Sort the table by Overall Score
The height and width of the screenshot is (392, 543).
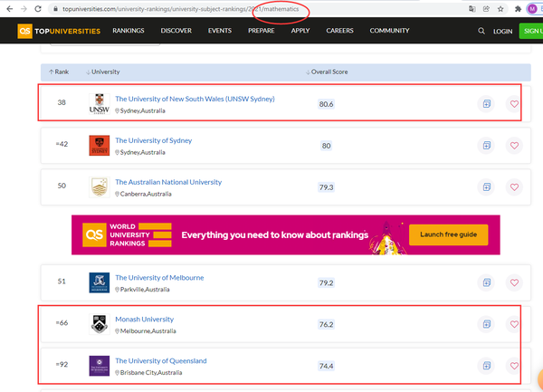click(327, 72)
